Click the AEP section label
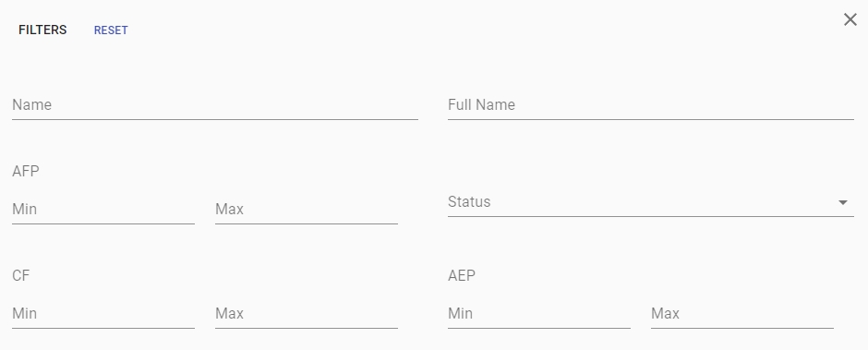Viewport: 868px width, 350px height. (461, 275)
